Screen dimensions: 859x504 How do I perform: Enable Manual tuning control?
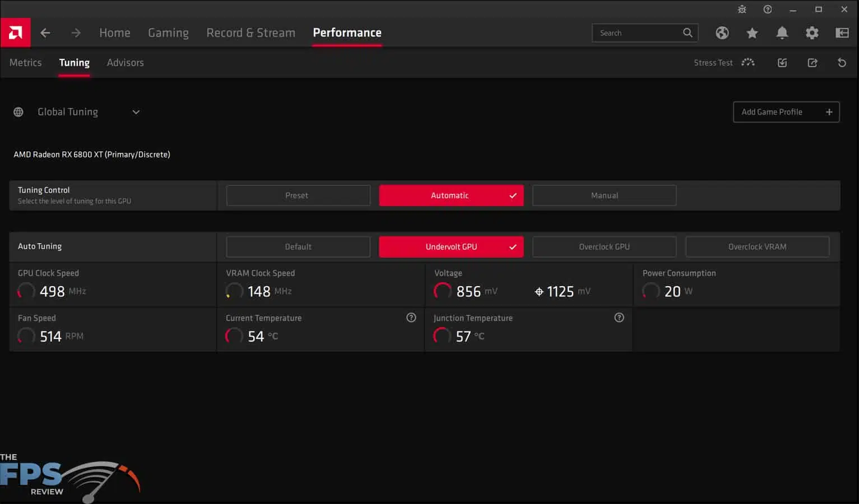click(x=604, y=195)
